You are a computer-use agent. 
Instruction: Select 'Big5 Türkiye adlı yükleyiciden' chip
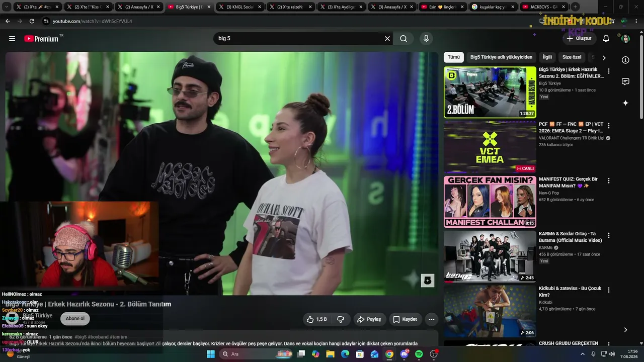pyautogui.click(x=501, y=57)
